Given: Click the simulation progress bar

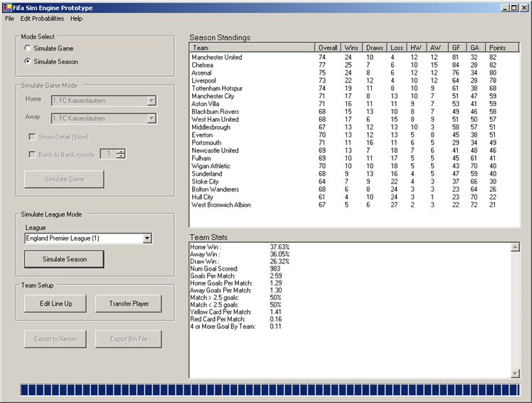Looking at the screenshot, I should point(270,389).
